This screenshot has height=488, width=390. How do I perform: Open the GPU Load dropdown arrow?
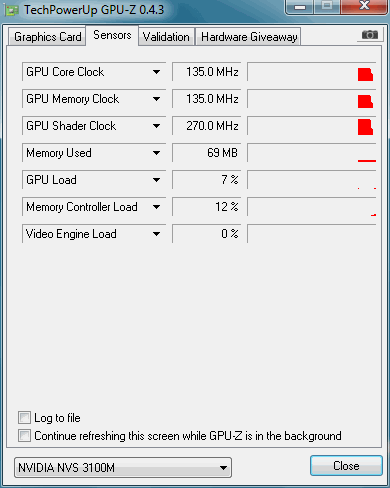pos(156,180)
